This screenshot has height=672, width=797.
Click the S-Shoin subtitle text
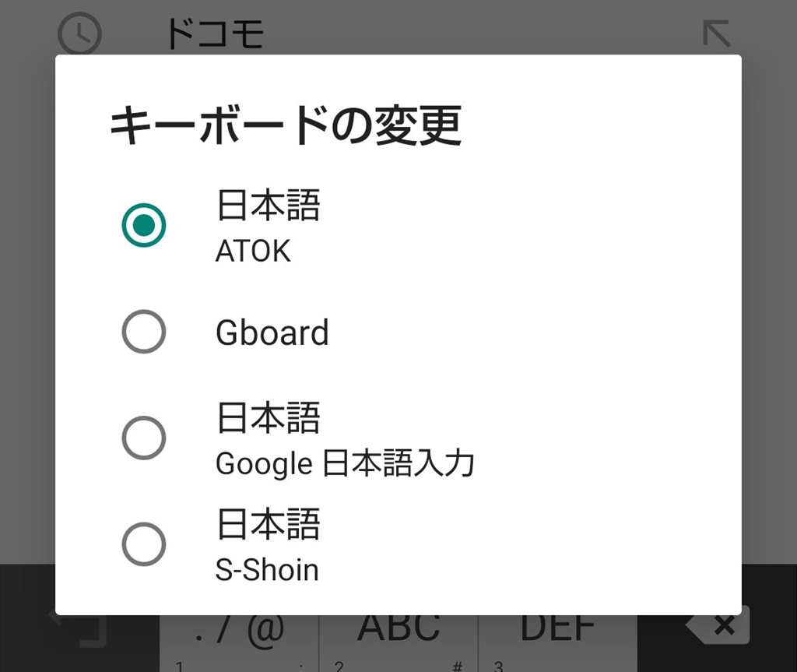(267, 570)
